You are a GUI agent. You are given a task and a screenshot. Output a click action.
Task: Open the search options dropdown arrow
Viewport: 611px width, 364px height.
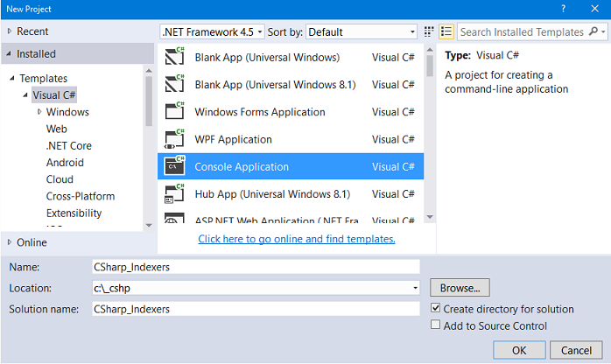pyautogui.click(x=603, y=31)
